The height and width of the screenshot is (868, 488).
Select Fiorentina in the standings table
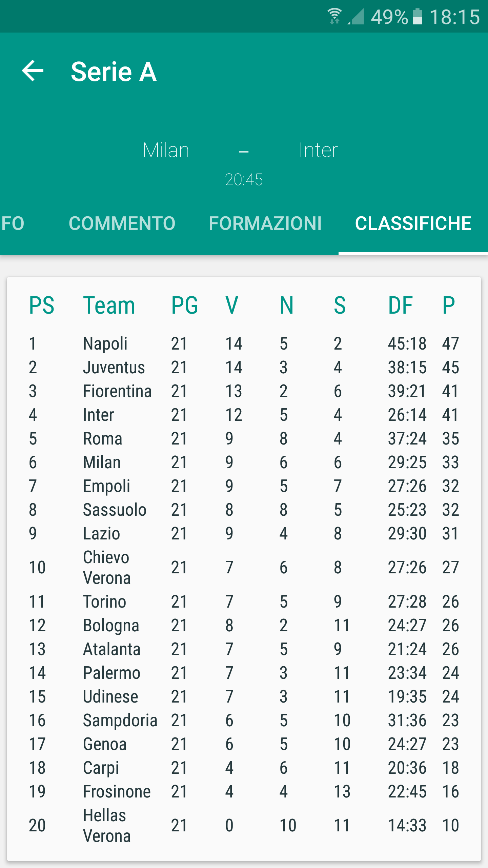[117, 391]
